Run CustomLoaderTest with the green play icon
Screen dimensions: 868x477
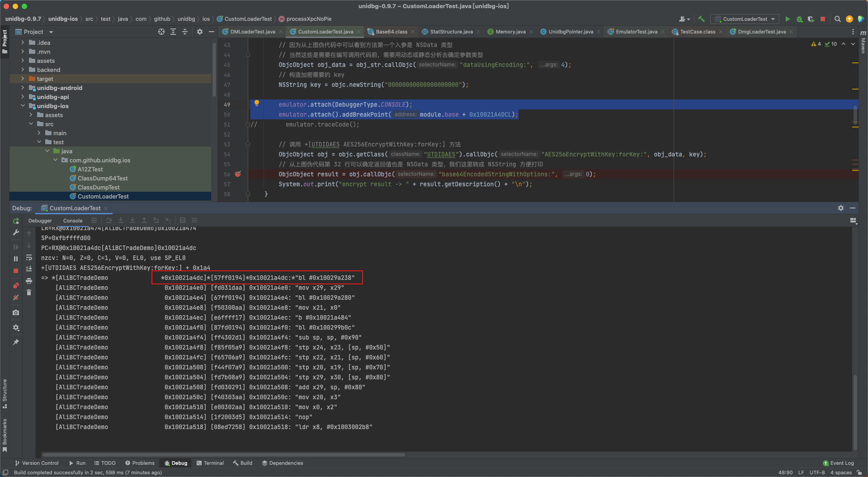point(788,19)
